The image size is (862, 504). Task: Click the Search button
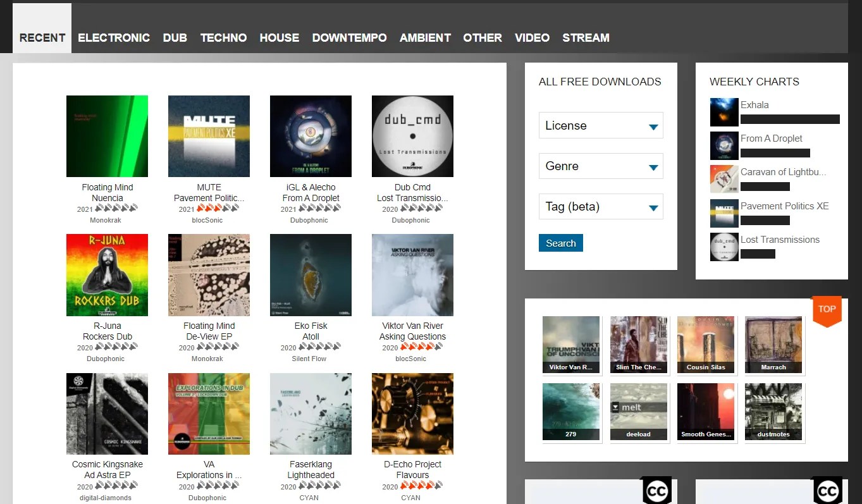point(561,243)
